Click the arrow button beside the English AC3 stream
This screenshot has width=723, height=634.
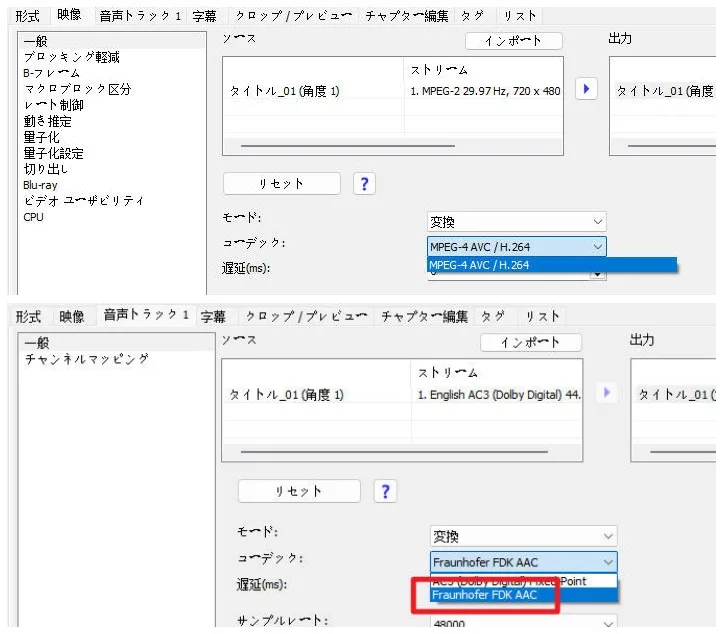(x=606, y=393)
